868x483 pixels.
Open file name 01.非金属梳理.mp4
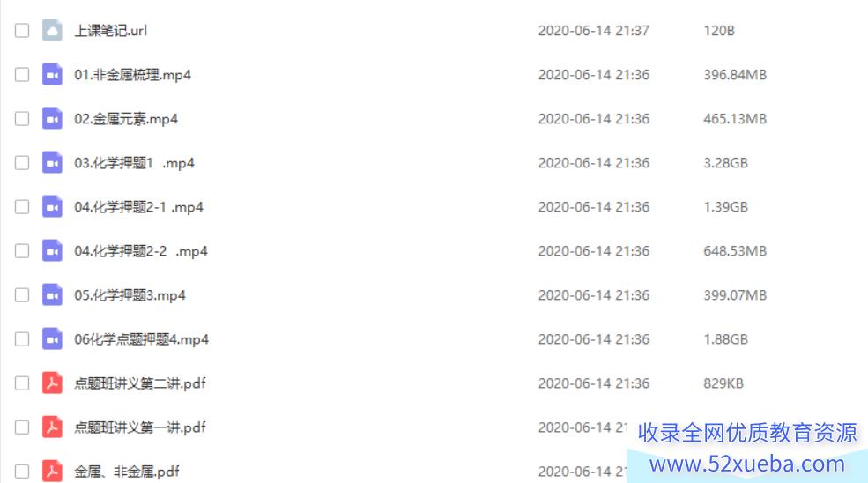click(133, 75)
